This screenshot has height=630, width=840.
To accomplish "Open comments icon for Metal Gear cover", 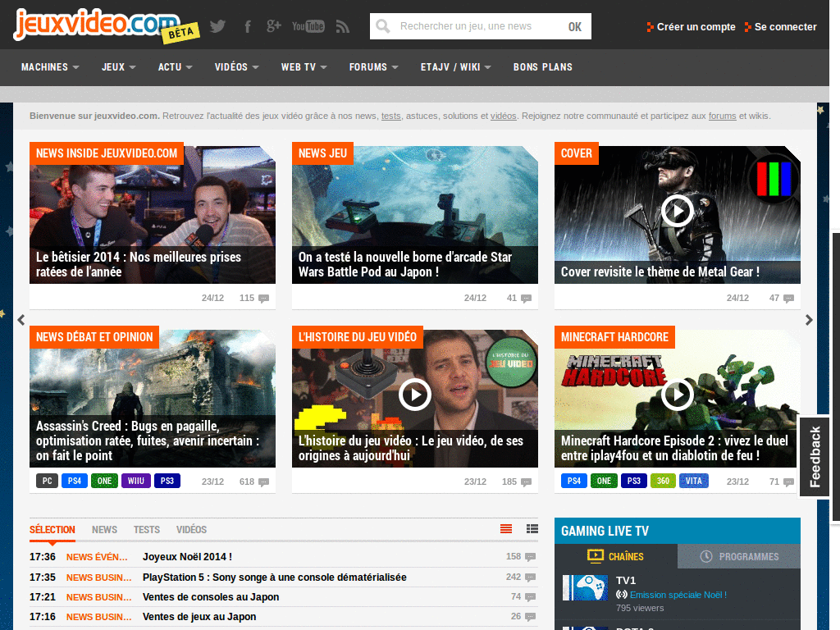I will [788, 299].
